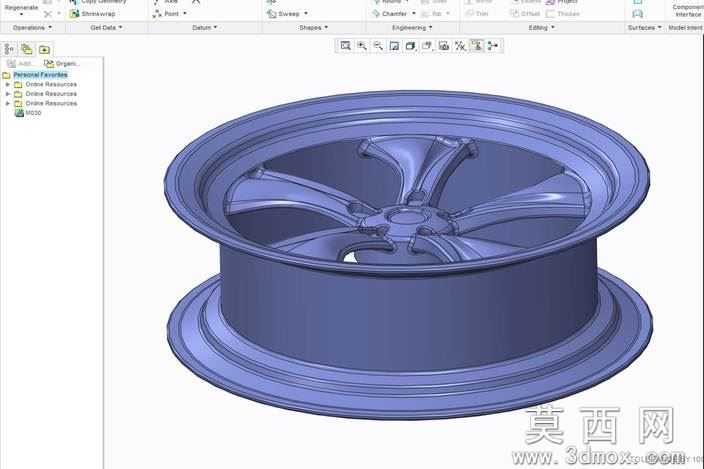Open the Datum Display Filters
704x469 pixels.
point(460,46)
